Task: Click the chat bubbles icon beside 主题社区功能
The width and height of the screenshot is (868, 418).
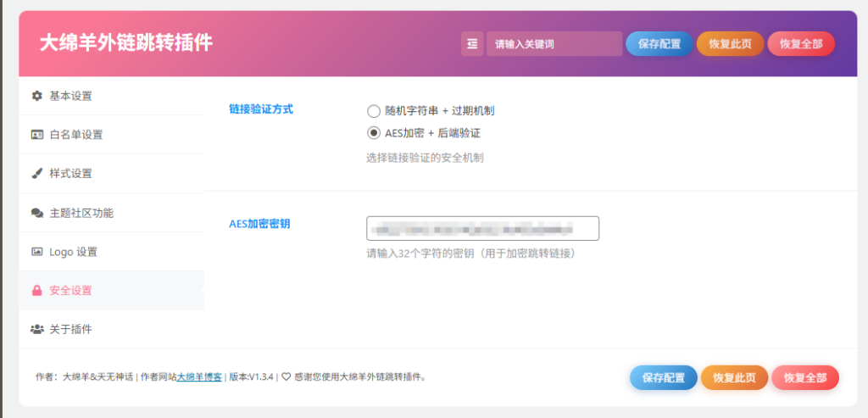Action: (36, 213)
